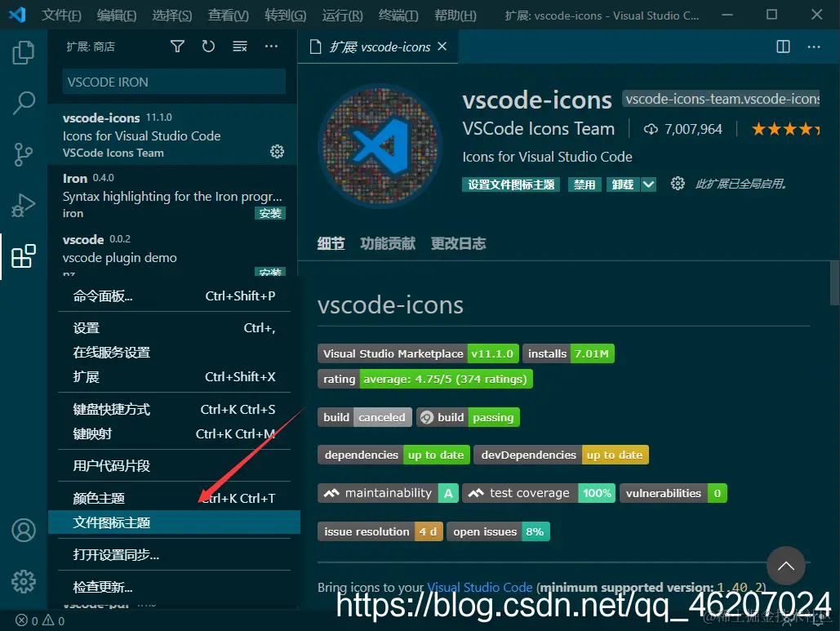The width and height of the screenshot is (840, 631).
Task: Choose 颜色主题 menu entry
Action: pyautogui.click(x=174, y=498)
